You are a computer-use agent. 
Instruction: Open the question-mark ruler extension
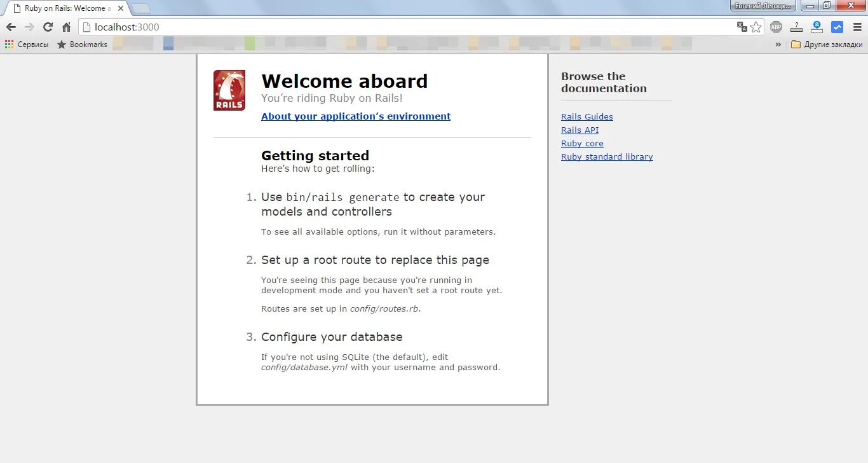pos(796,27)
